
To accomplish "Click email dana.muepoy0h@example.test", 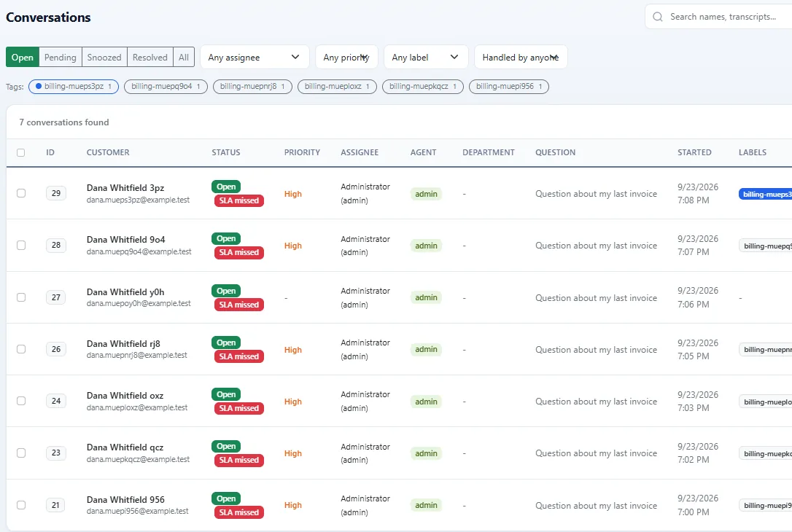I will [139, 303].
